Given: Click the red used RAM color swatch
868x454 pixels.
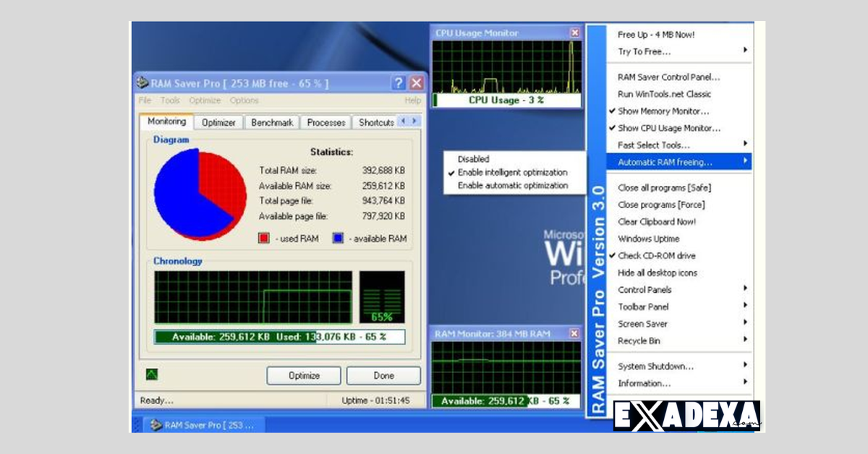Looking at the screenshot, I should click(263, 238).
